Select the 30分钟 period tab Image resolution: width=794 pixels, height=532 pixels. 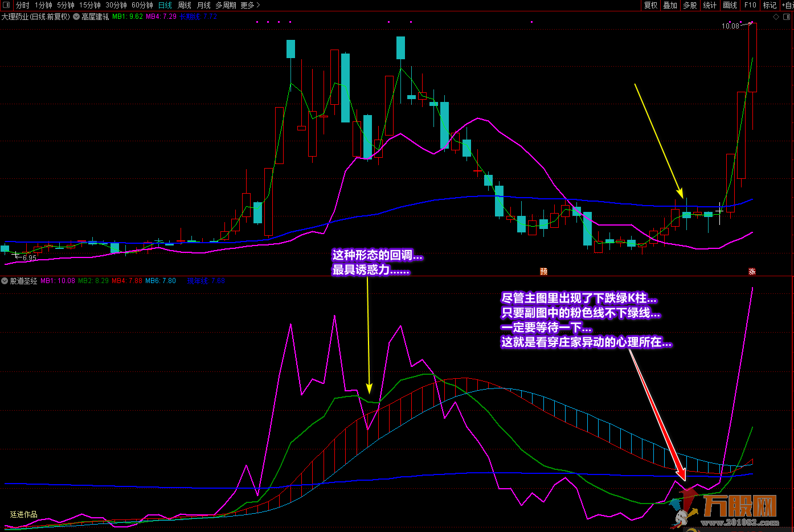coord(116,5)
